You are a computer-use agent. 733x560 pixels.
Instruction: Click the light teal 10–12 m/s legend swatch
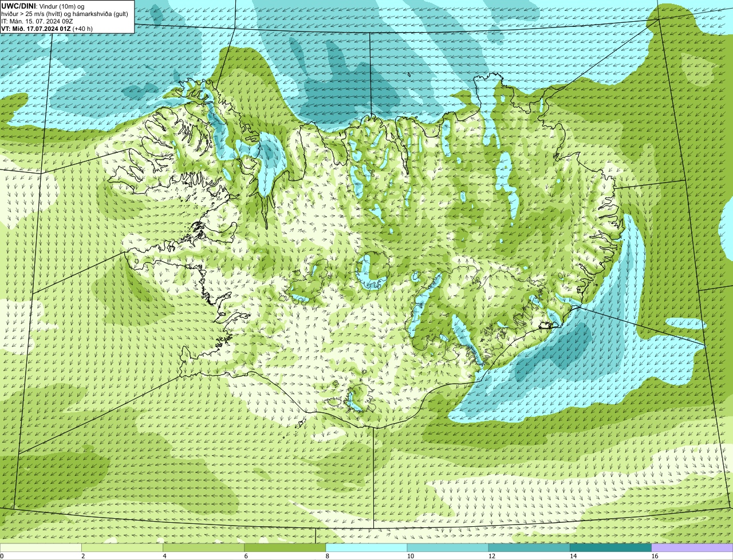448,547
